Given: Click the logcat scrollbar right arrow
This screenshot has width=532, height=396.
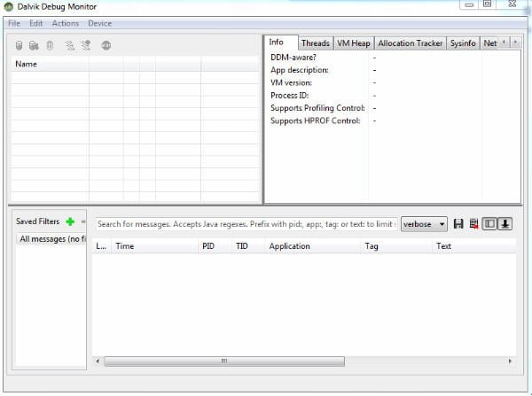Looking at the screenshot, I should coord(510,361).
